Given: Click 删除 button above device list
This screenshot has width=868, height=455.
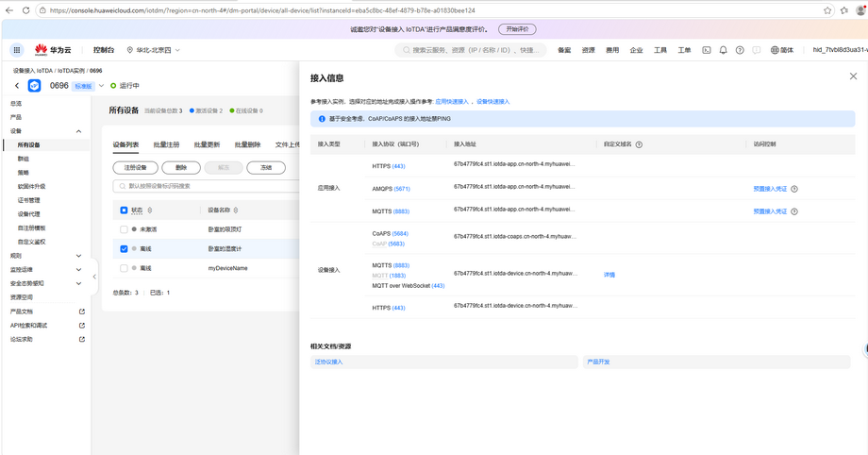Looking at the screenshot, I should [181, 167].
